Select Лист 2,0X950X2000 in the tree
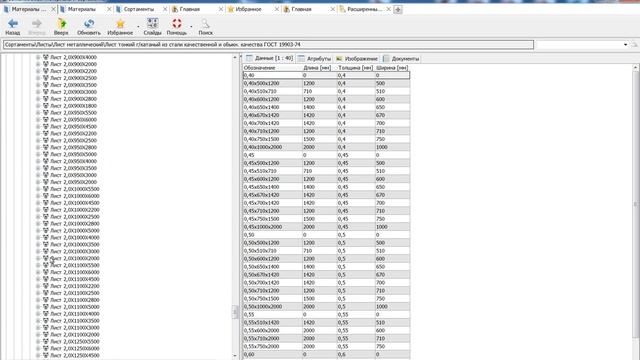Image resolution: width=640 pixels, height=360 pixels. click(x=73, y=182)
